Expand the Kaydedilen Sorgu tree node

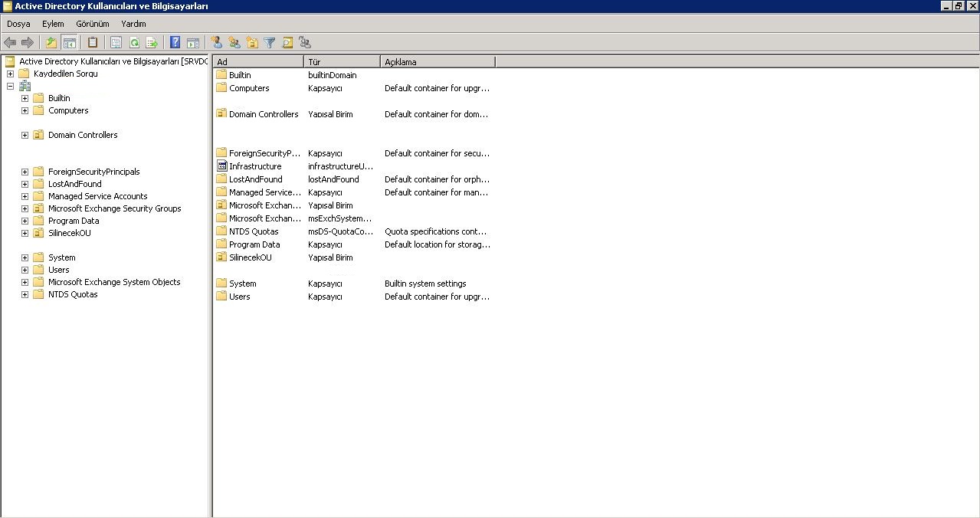point(10,74)
